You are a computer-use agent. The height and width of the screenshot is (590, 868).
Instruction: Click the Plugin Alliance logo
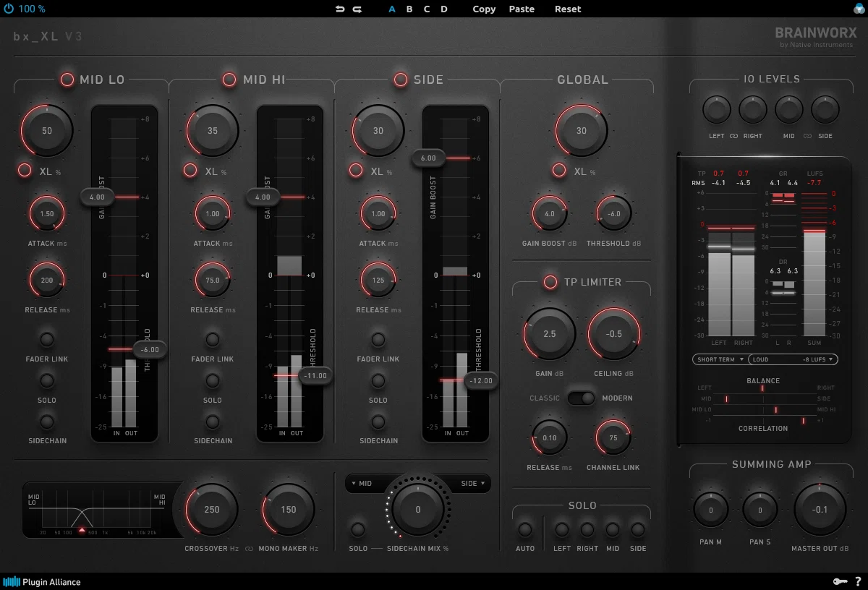click(x=42, y=581)
